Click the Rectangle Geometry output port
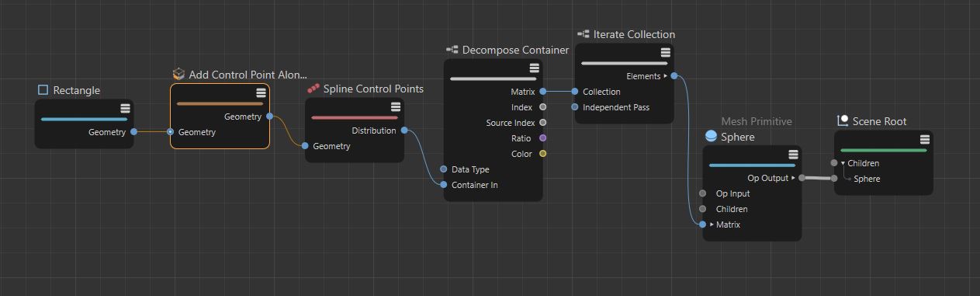980x296 pixels. (134, 132)
